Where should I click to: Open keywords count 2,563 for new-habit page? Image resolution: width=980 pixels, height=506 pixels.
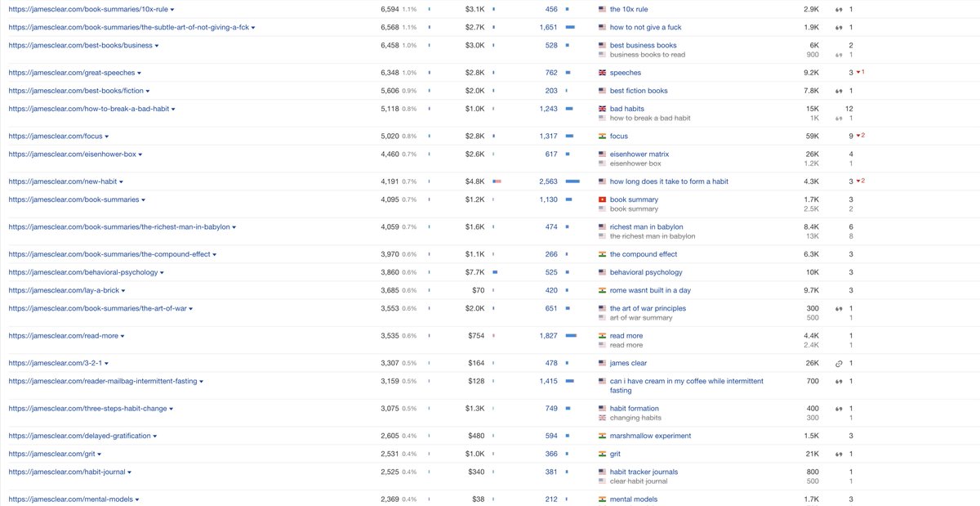pos(548,181)
